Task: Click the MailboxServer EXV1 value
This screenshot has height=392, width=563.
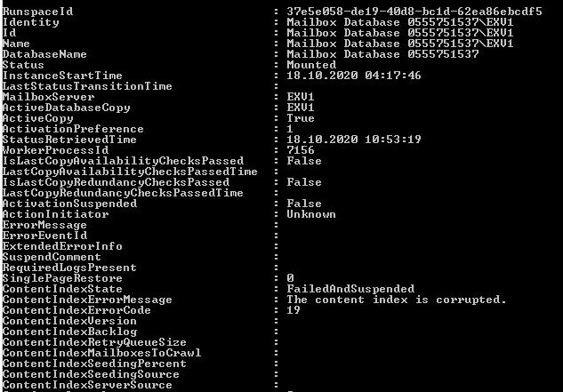Action: tap(301, 97)
